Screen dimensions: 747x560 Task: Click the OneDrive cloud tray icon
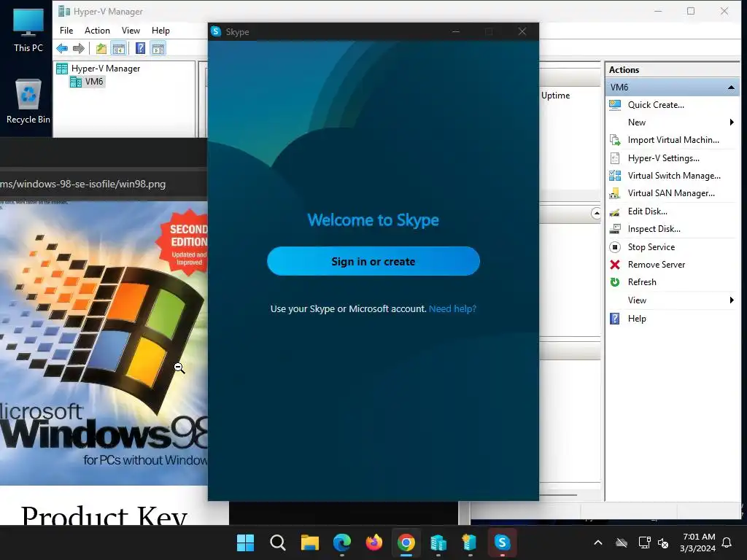(x=622, y=542)
